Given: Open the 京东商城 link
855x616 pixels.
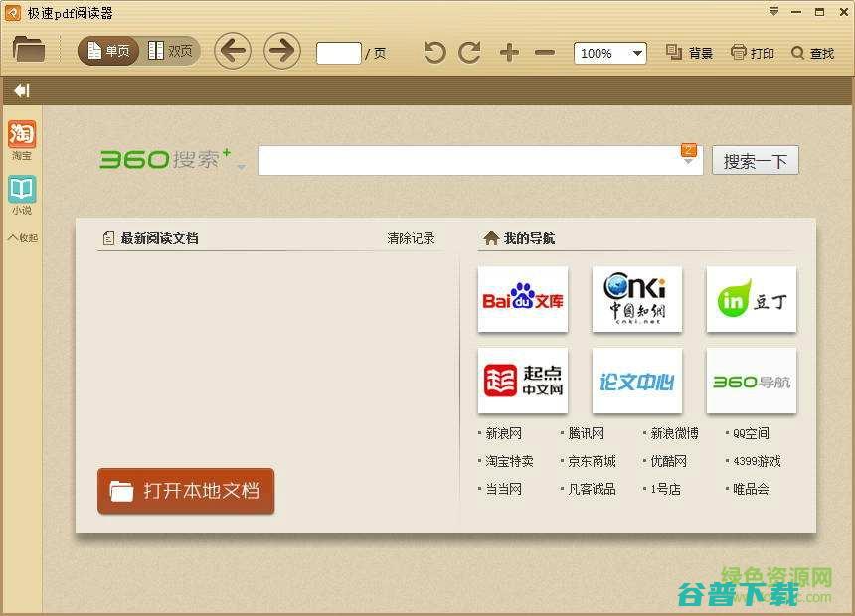Looking at the screenshot, I should (x=592, y=461).
